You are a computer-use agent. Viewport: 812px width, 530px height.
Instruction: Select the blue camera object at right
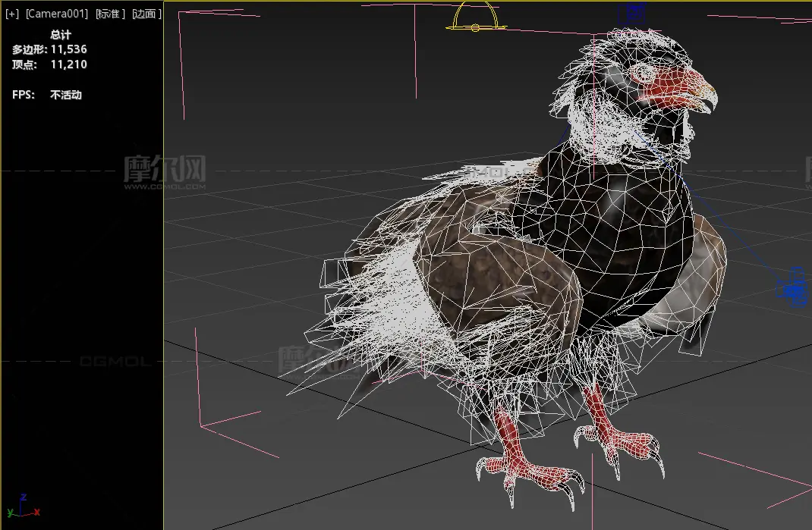(x=793, y=288)
